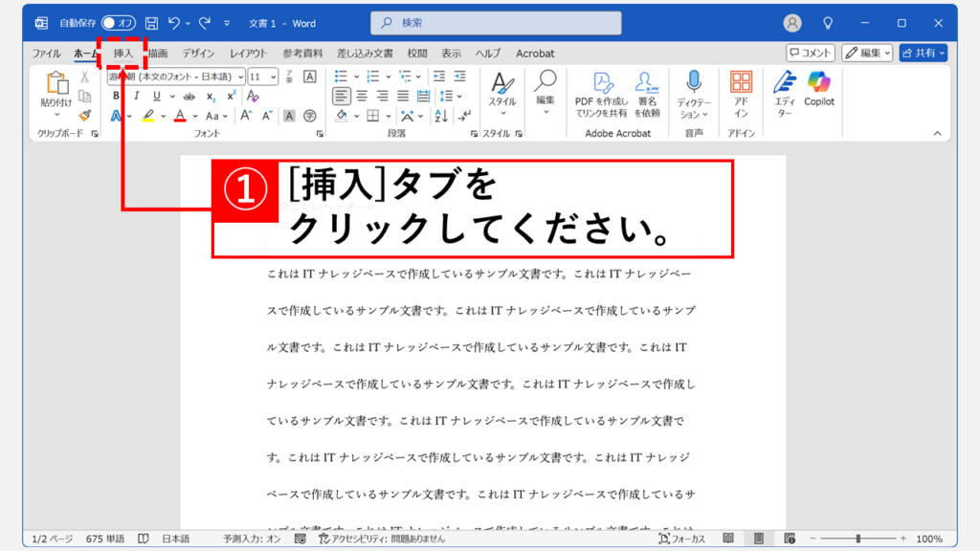Apply strikethrough formatting to text
The image size is (980, 551).
[189, 96]
